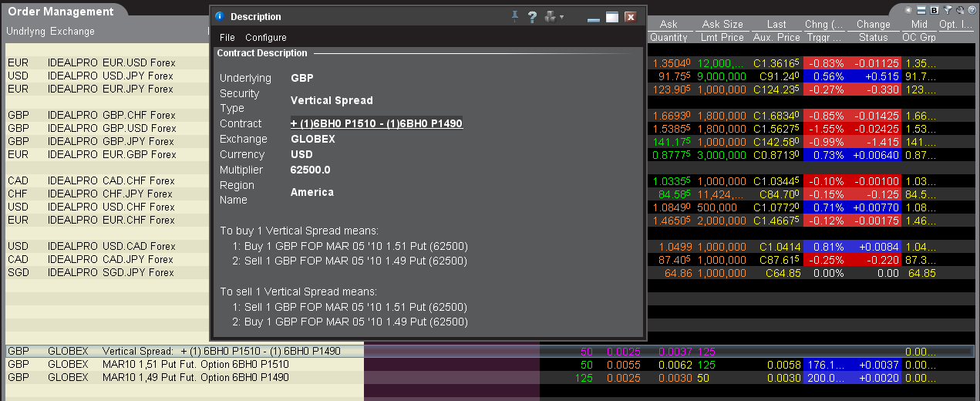Click the round left-arrow icon in toolbar
980x401 pixels.
point(910,10)
